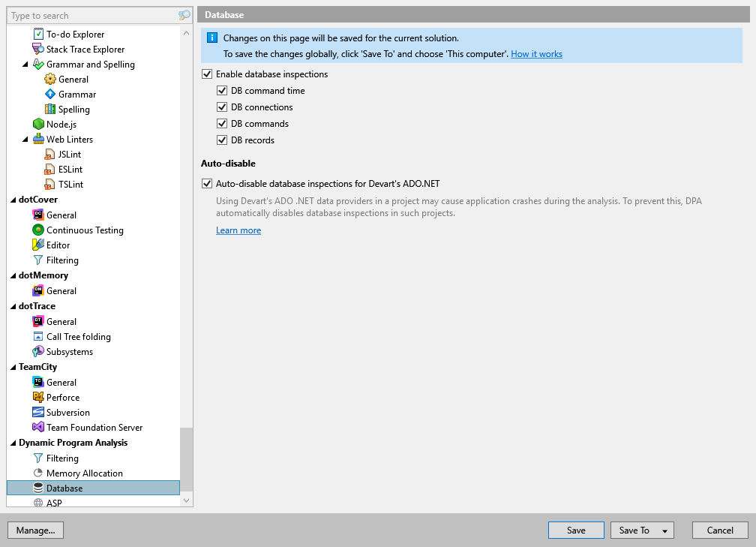Open the How it works link
Viewport: 756px width, 547px height.
pyautogui.click(x=536, y=53)
